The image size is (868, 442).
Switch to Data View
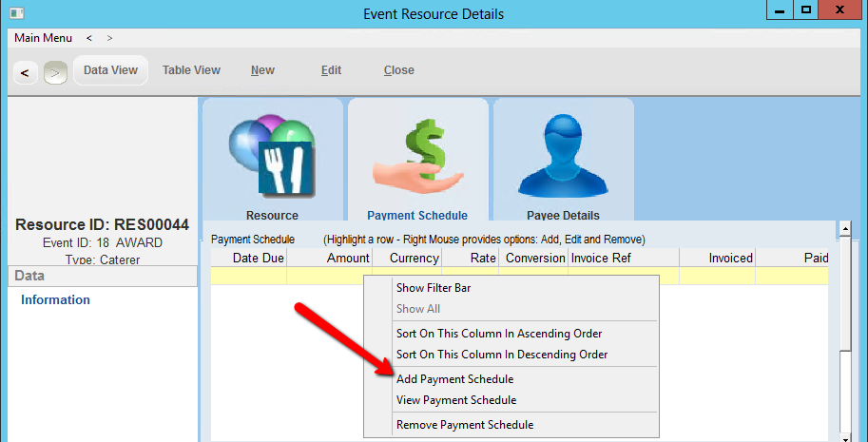(110, 70)
